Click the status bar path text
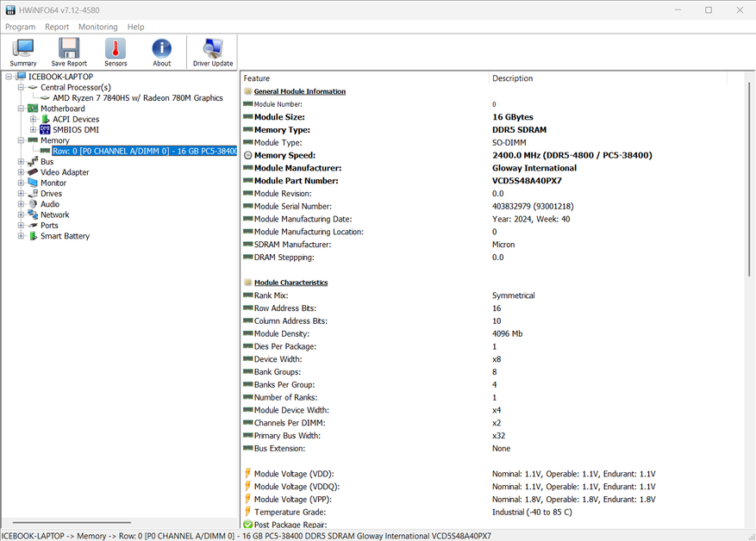 (246, 536)
